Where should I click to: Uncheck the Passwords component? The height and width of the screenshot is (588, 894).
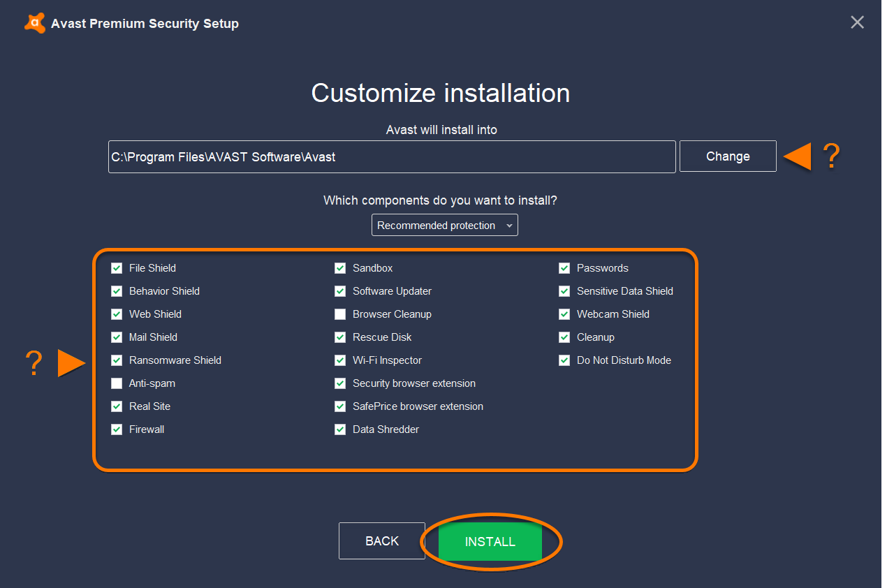point(564,268)
